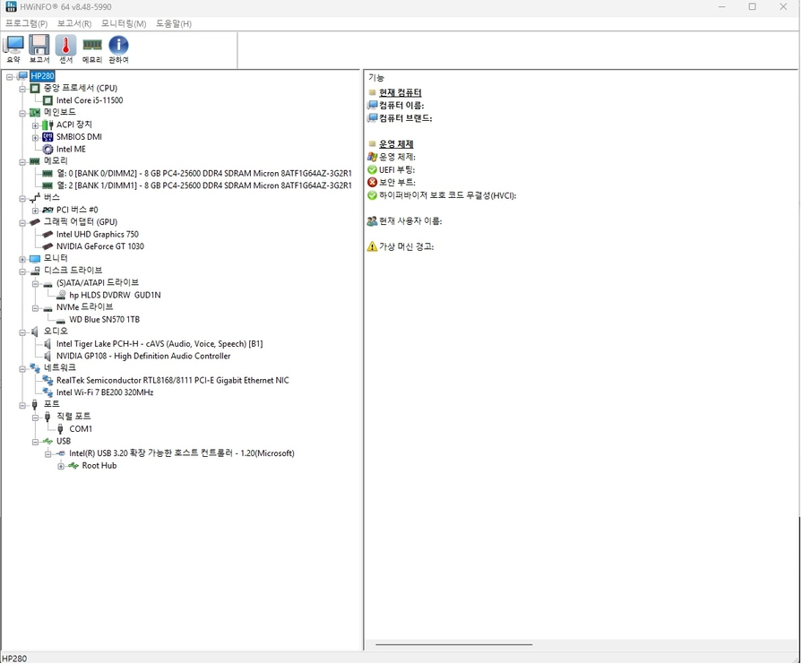Screen dimensions: 802x672
Task: Click the yellow warning icon for 가상 머신 경고
Action: (x=373, y=247)
